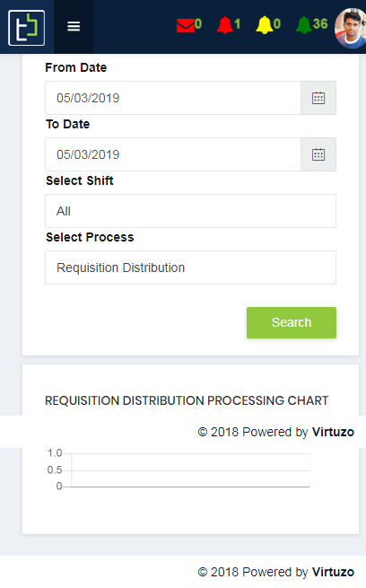
Task: Click the green notification bell
Action: [x=304, y=25]
